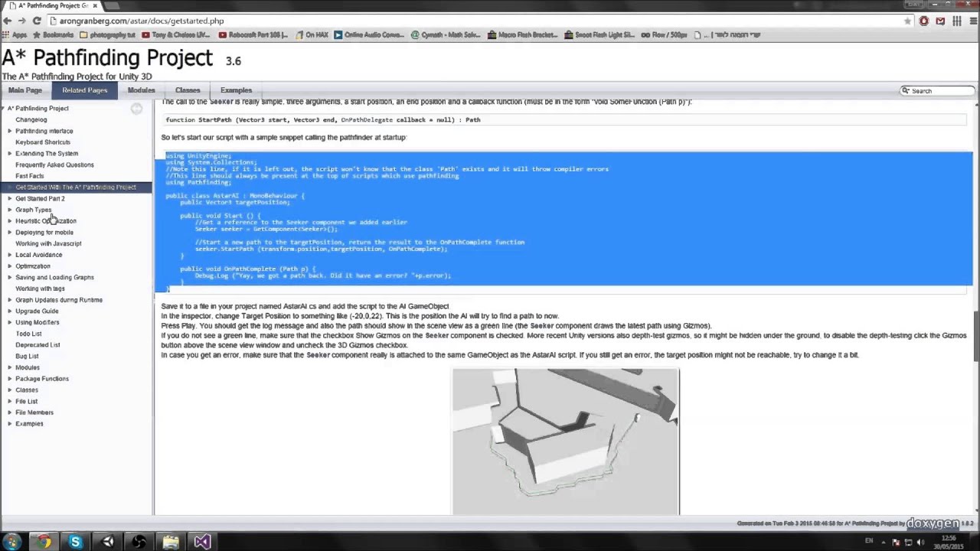Viewport: 980px width, 551px height.
Task: Open Deprecated List page
Action: pyautogui.click(x=38, y=345)
